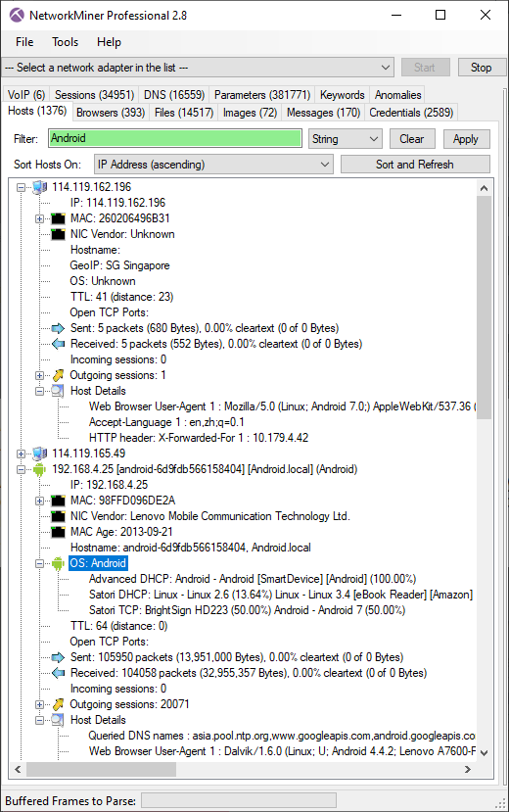The width and height of the screenshot is (509, 812).
Task: Collapse the 192.168.4.25 host node
Action: [x=22, y=470]
